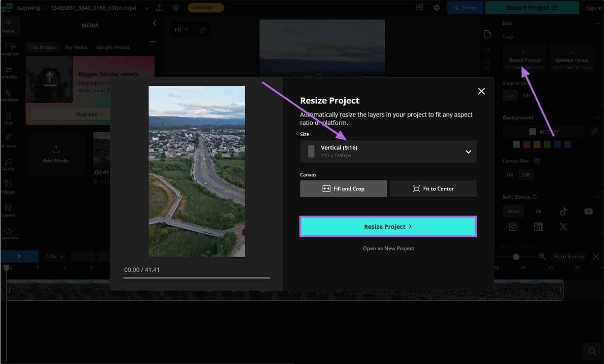Click Open as New Project link
Viewport: 604px width, 364px height.
(x=388, y=248)
